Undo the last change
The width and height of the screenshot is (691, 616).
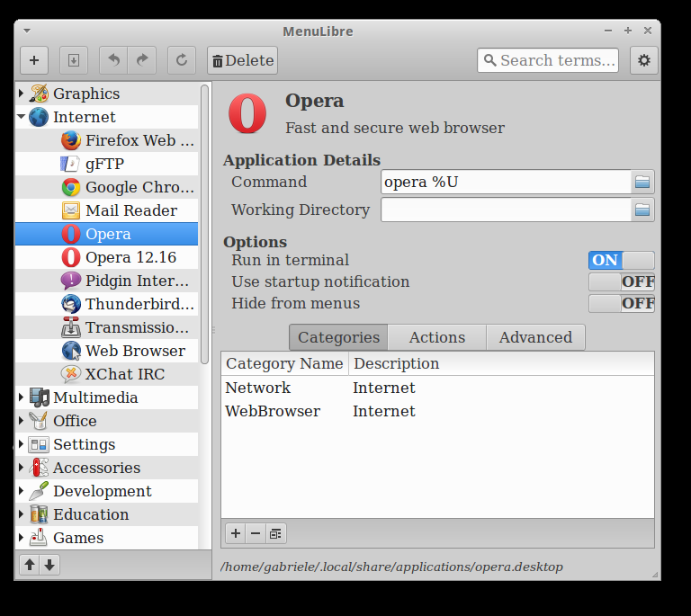(113, 60)
